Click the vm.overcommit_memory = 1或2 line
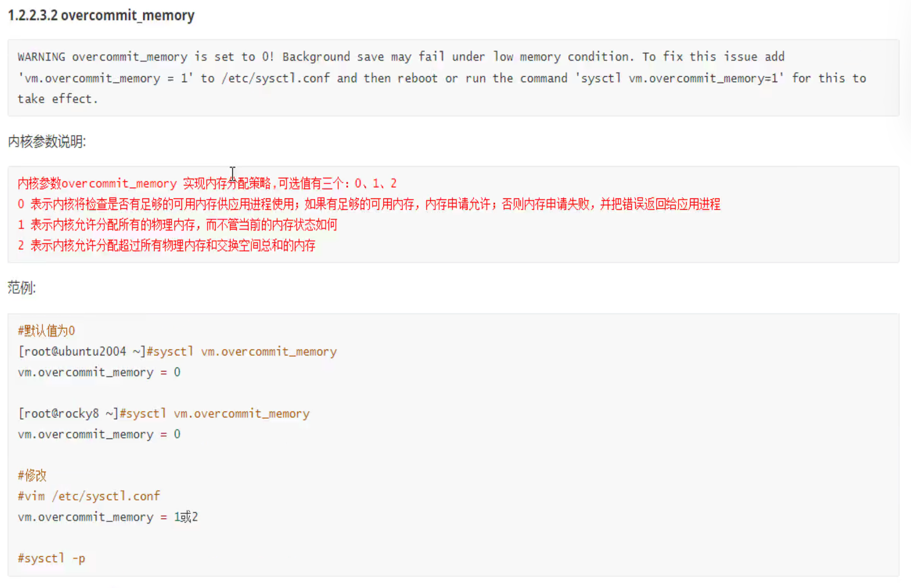Viewport: 911px width, 588px height. point(108,517)
